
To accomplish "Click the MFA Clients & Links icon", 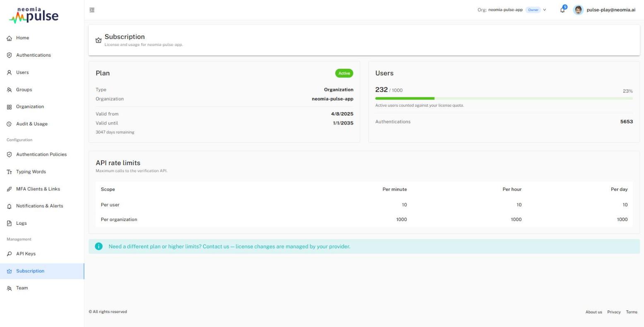I will tap(9, 189).
